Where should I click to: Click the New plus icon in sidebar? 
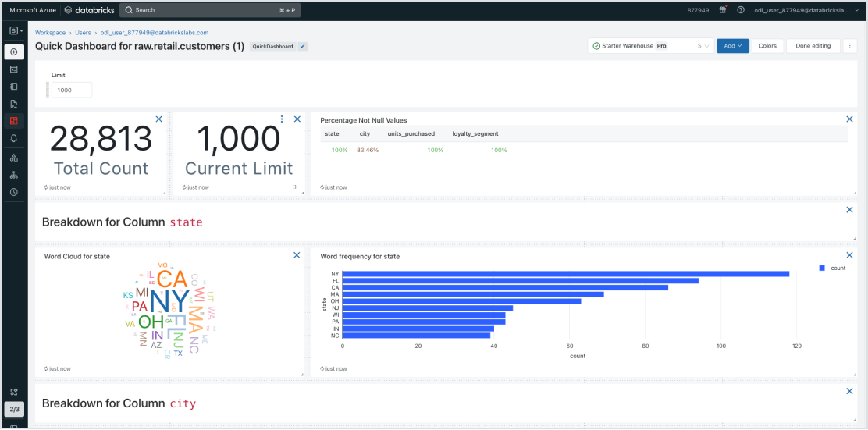pos(14,52)
